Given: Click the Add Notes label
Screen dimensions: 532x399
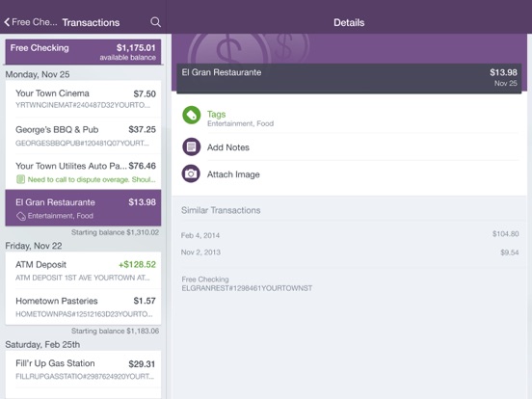Looking at the screenshot, I should pyautogui.click(x=228, y=147).
